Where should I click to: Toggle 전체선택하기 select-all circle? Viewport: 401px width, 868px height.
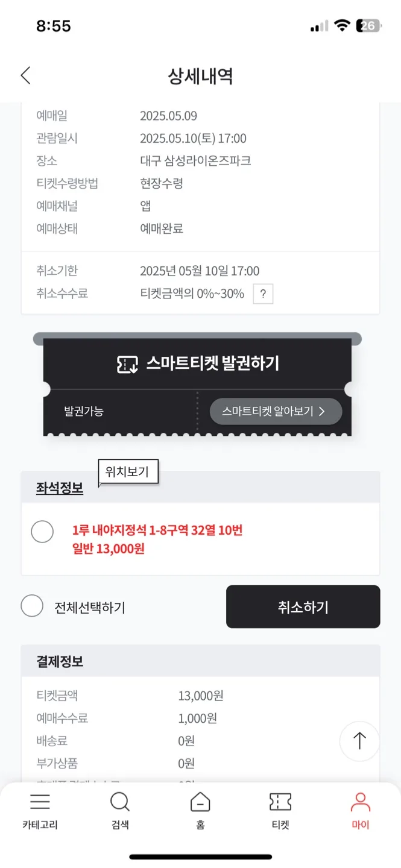[x=32, y=606]
